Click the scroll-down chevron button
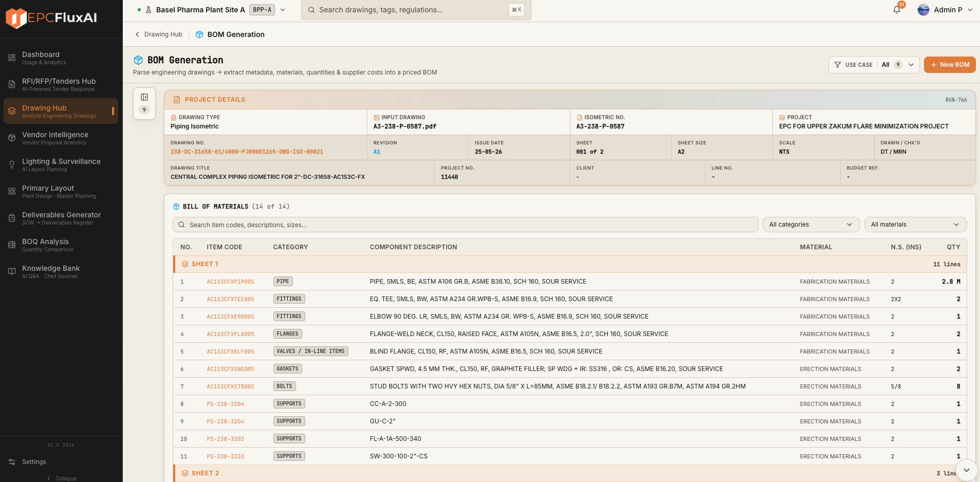 966,470
